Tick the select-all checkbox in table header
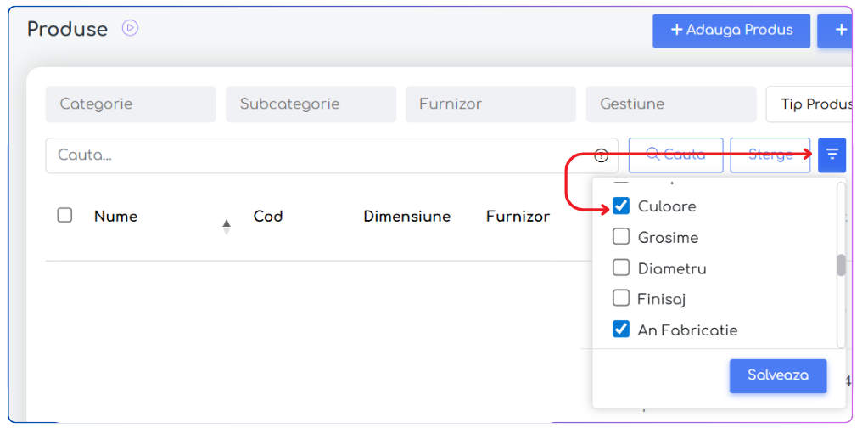Viewport: 868px width, 434px height. pyautogui.click(x=64, y=216)
